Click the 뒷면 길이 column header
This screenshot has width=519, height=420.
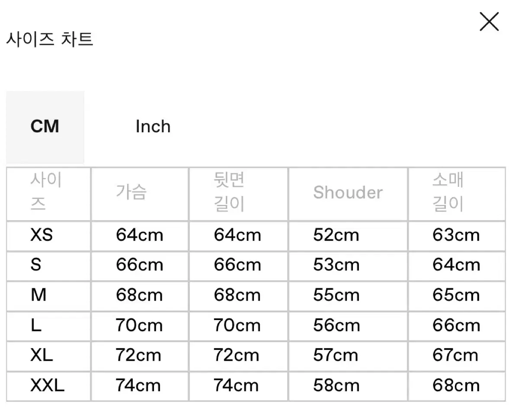point(230,192)
